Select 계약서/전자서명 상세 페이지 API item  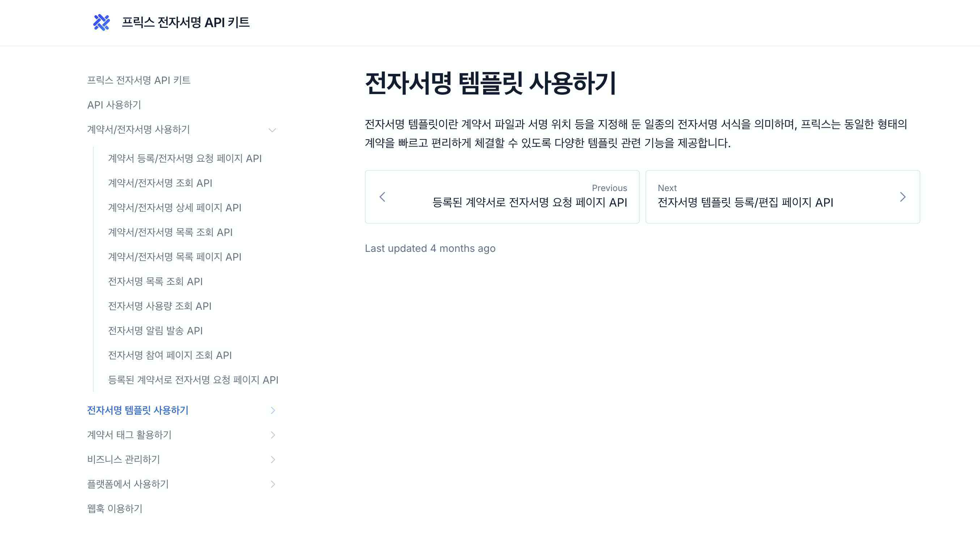point(175,208)
